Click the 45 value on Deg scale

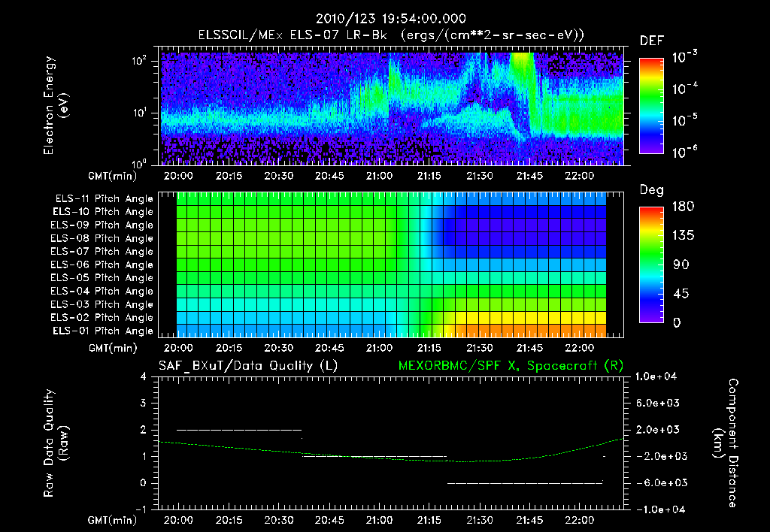point(681,294)
